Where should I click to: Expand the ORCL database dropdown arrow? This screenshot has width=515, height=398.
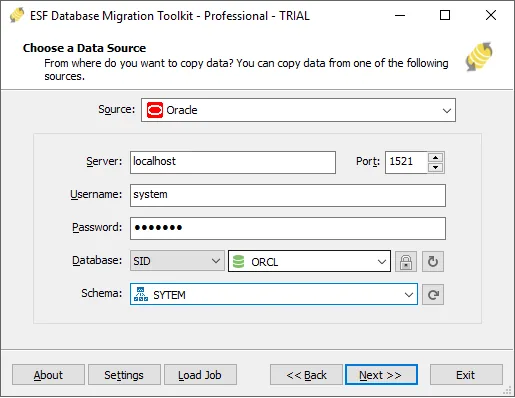pyautogui.click(x=382, y=262)
